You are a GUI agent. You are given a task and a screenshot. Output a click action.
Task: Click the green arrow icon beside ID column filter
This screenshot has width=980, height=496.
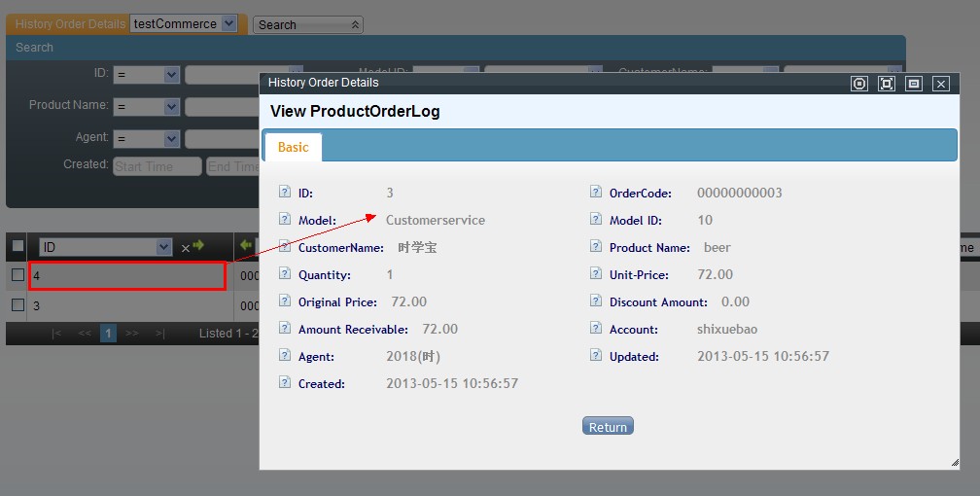[198, 246]
